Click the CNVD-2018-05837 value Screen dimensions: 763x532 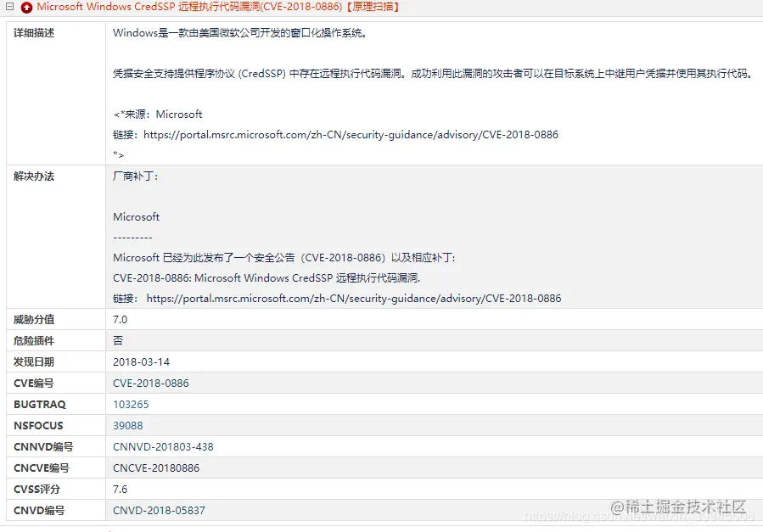point(159,511)
